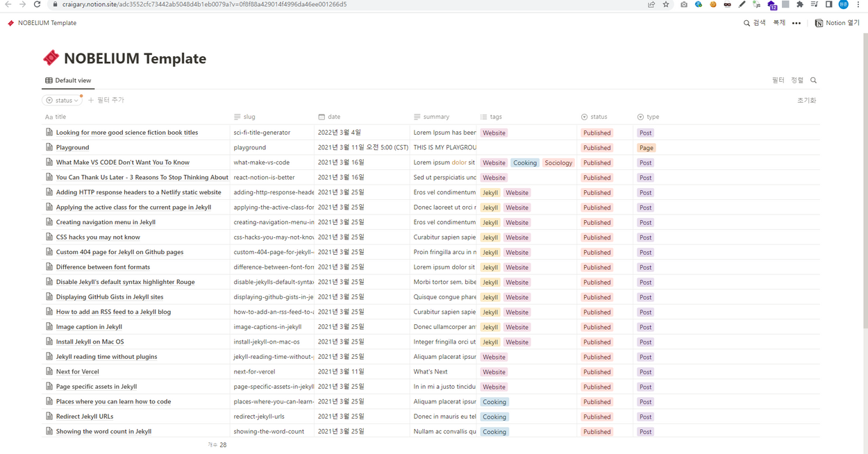Click the lock icon in address bar
The width and height of the screenshot is (868, 454).
(56, 4)
